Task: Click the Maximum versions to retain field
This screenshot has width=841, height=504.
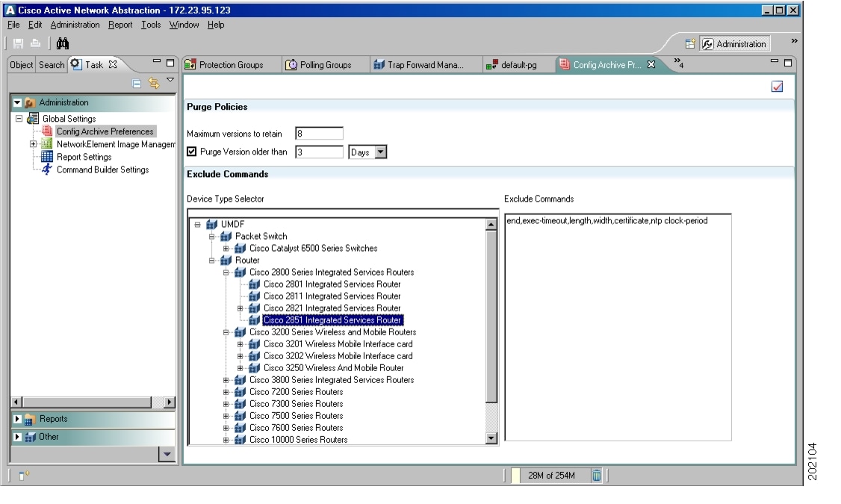Action: point(319,134)
